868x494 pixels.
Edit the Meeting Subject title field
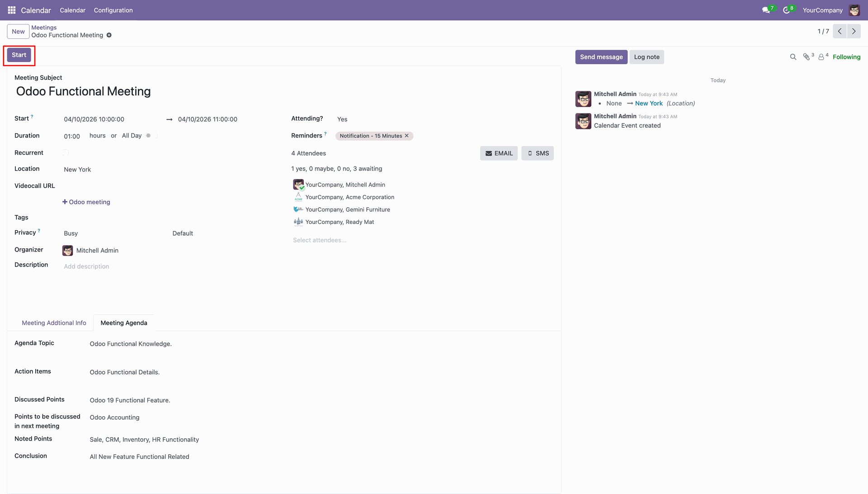[x=283, y=91]
